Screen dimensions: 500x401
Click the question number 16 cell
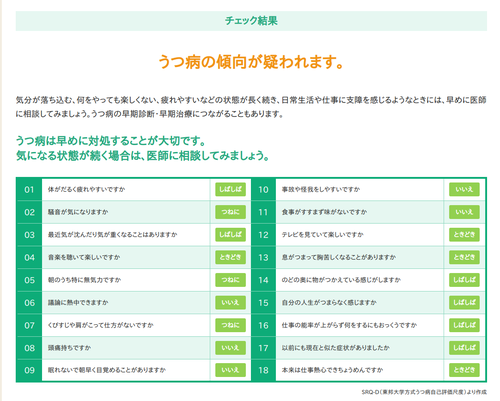tap(263, 325)
